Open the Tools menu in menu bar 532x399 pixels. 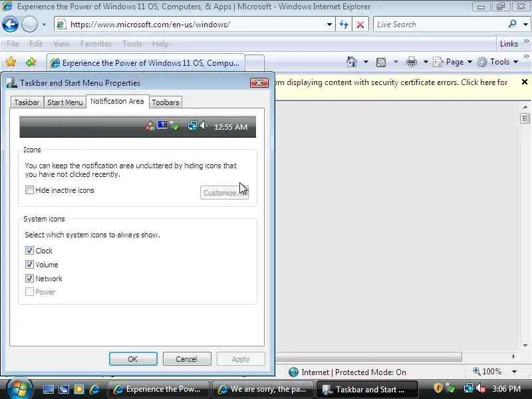[132, 44]
